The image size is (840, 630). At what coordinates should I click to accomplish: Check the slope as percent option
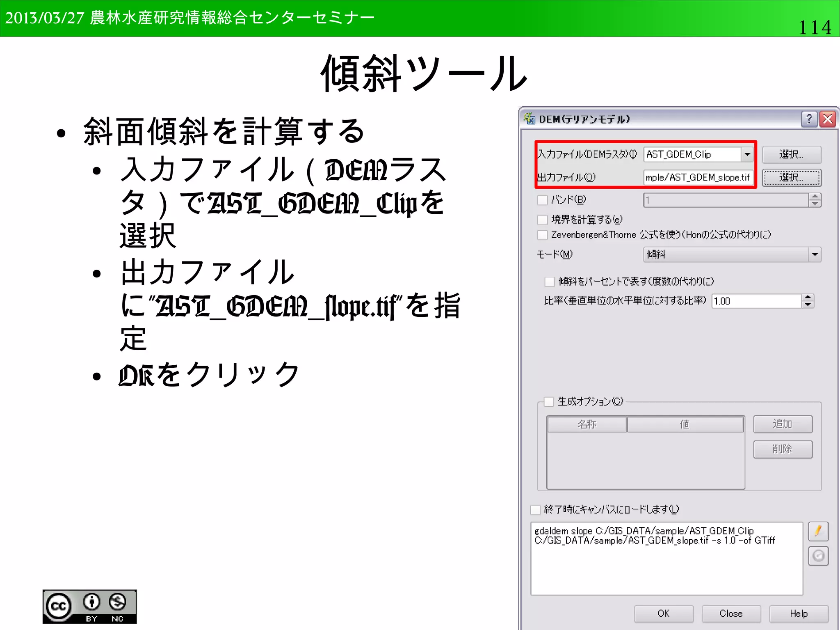[x=550, y=282]
